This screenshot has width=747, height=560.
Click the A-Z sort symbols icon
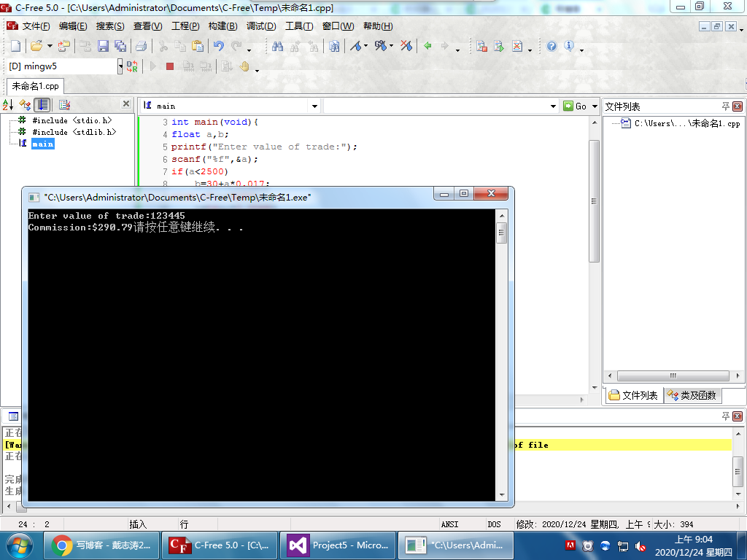tap(9, 105)
